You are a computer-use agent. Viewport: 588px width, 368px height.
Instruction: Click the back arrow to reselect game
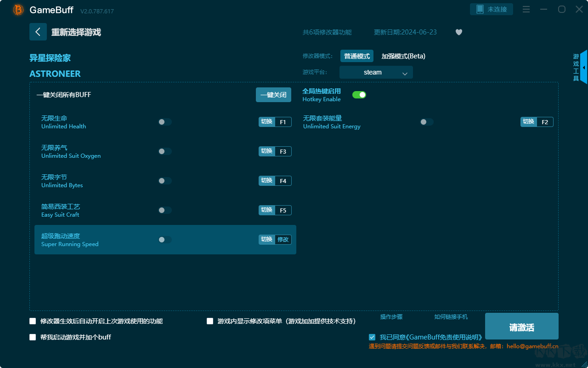click(38, 32)
